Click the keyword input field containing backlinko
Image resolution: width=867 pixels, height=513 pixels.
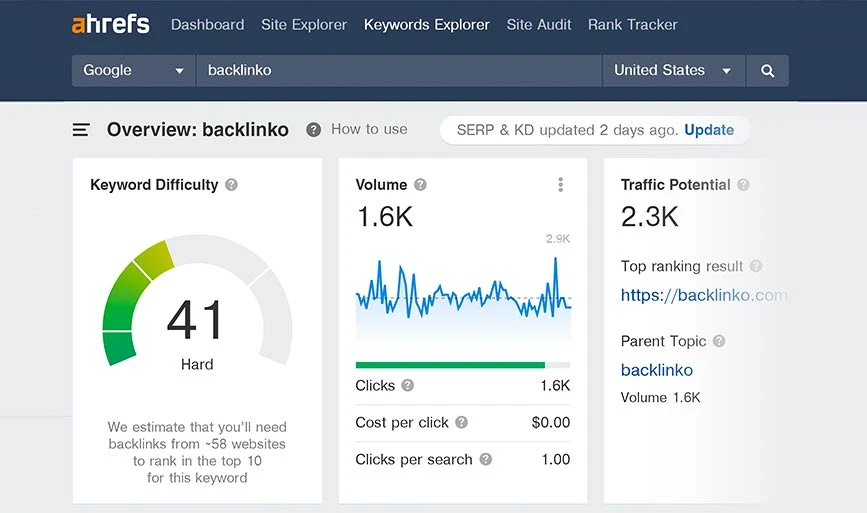click(399, 70)
